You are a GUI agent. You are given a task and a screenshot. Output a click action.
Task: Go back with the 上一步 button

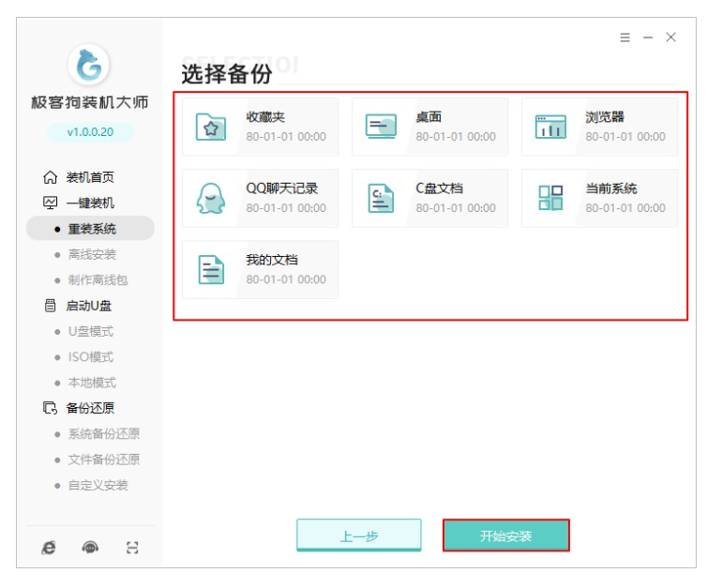coord(359,535)
